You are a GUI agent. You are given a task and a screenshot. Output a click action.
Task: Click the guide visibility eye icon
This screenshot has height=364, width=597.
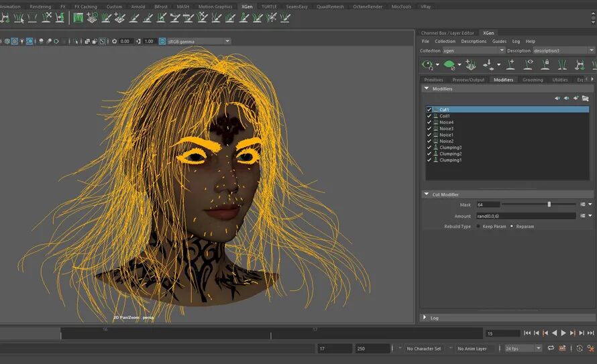(529, 64)
